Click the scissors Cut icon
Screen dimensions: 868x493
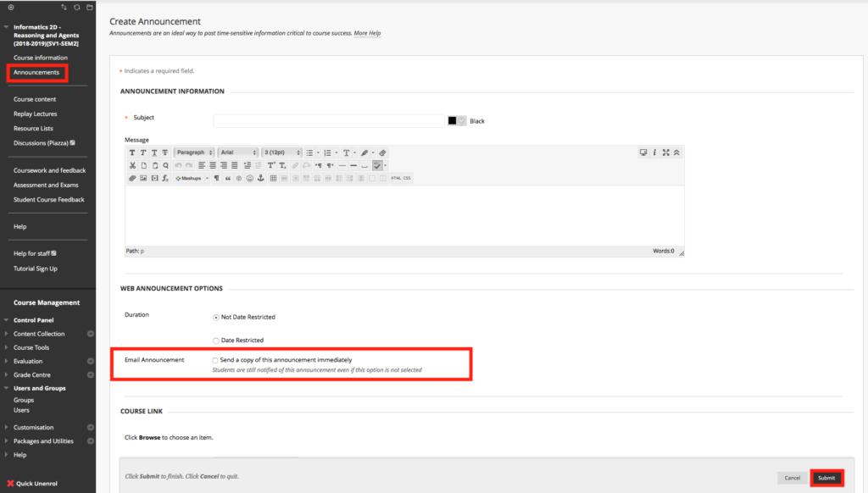tap(132, 165)
